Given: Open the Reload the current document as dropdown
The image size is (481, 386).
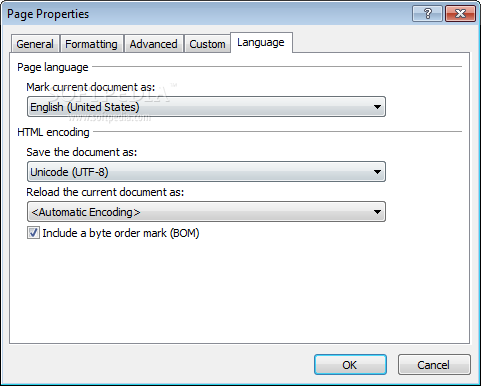Looking at the screenshot, I should [x=206, y=212].
